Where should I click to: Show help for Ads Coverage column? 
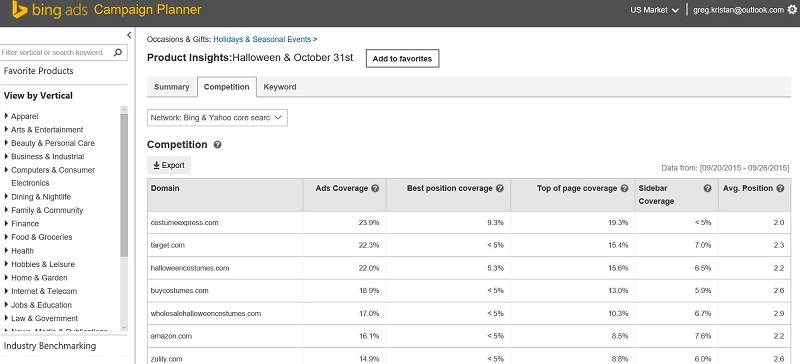(x=375, y=188)
